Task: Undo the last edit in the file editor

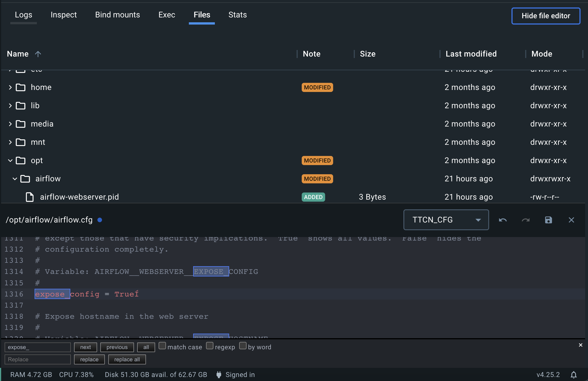Action: pos(503,220)
